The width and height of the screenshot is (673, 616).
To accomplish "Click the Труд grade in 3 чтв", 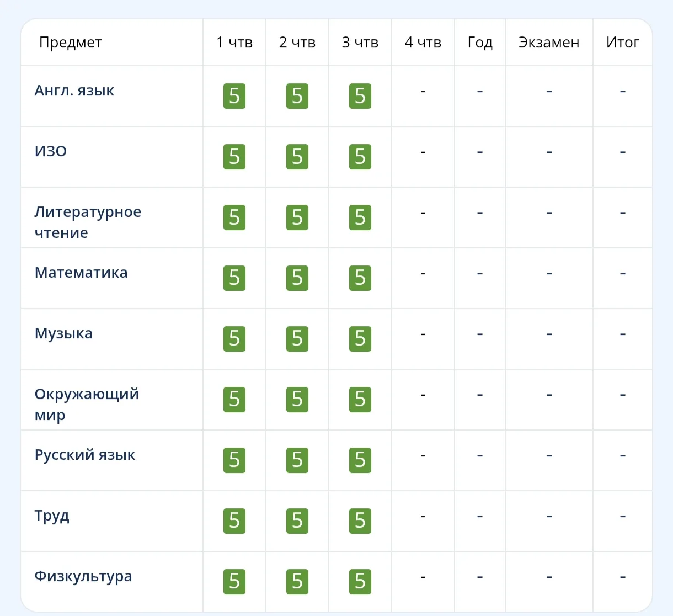I will pyautogui.click(x=360, y=521).
